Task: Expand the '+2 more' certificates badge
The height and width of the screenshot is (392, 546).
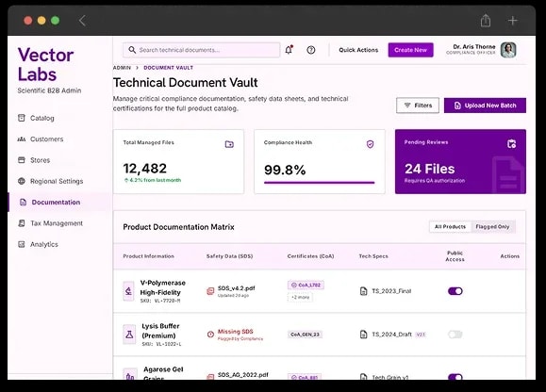Action: pyautogui.click(x=300, y=298)
